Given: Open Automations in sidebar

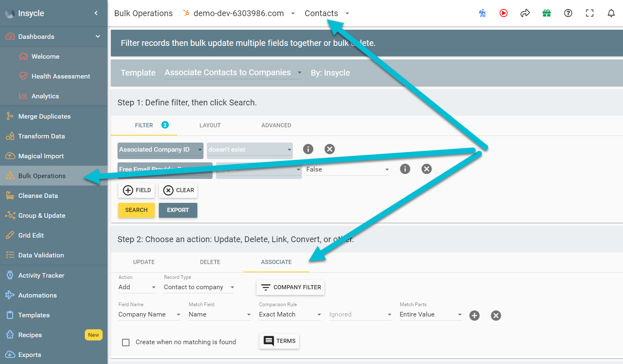Looking at the screenshot, I should 54,295.
